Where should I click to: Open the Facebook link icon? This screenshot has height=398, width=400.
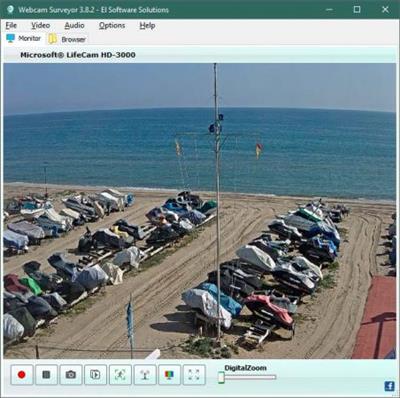pos(389,386)
